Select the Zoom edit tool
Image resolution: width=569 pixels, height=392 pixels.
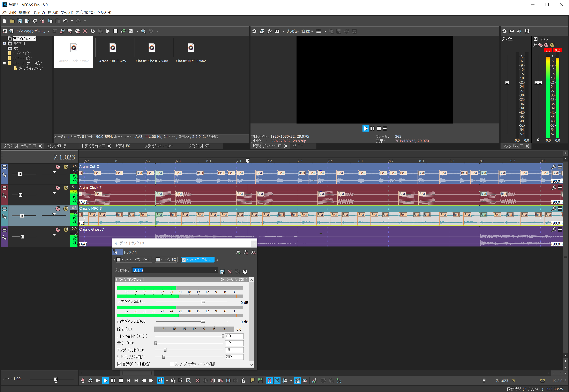[x=188, y=381]
